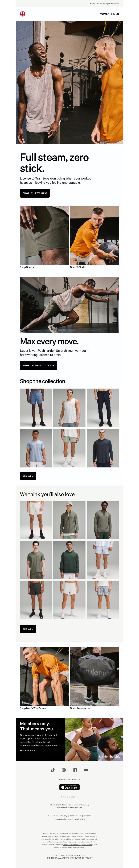Click the lululemon logo icon
The height and width of the screenshot is (868, 139).
click(x=23, y=14)
